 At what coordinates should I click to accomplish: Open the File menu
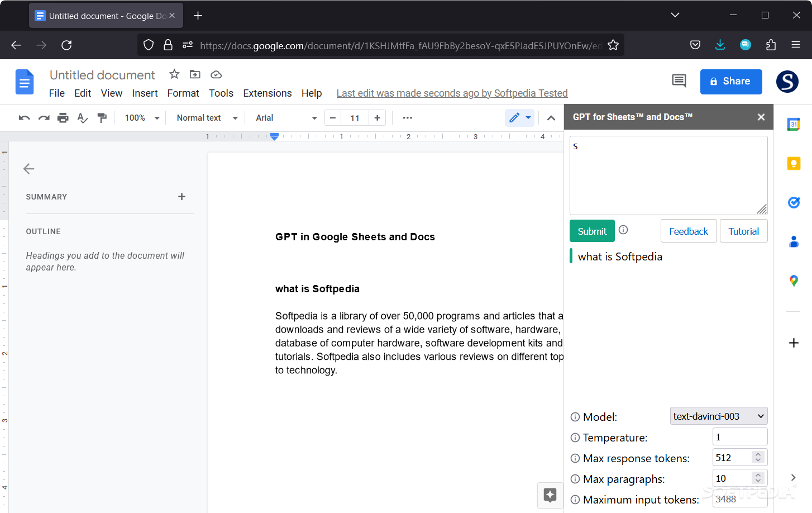click(56, 93)
